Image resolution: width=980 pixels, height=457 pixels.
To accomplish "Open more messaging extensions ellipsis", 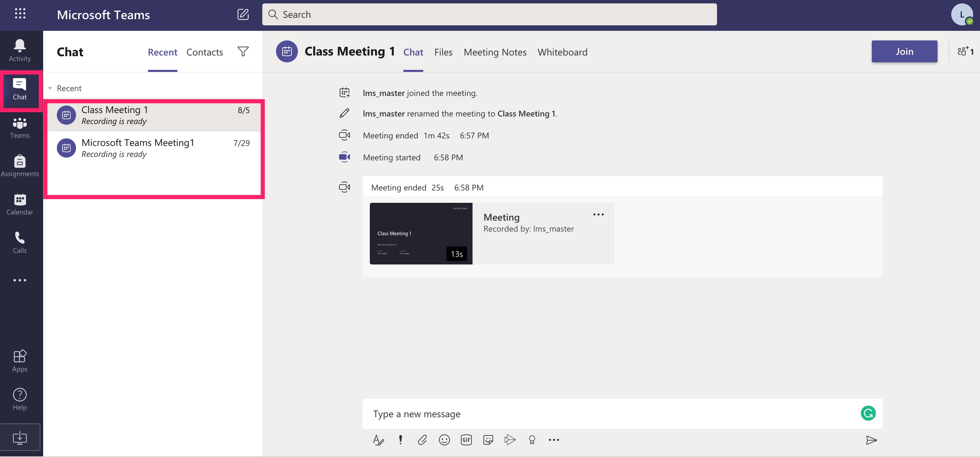I will (554, 440).
